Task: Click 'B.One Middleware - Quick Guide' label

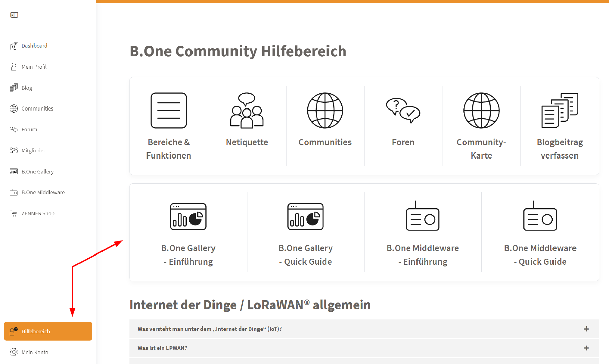Action: click(x=540, y=255)
